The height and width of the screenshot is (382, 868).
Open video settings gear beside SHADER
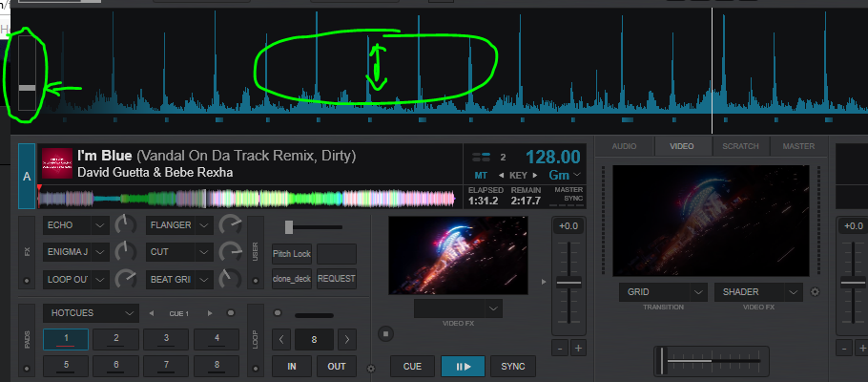[815, 291]
